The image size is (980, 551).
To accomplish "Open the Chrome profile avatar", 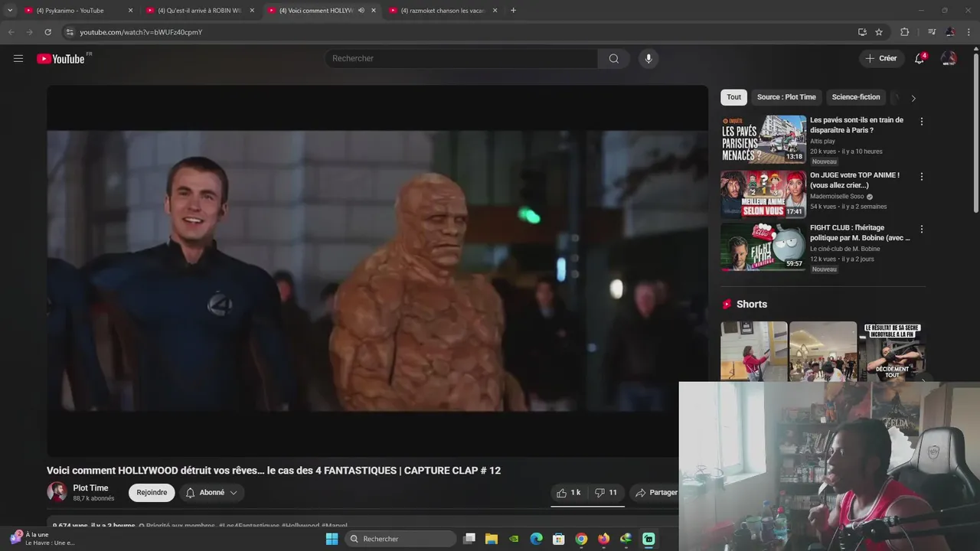I will point(950,32).
